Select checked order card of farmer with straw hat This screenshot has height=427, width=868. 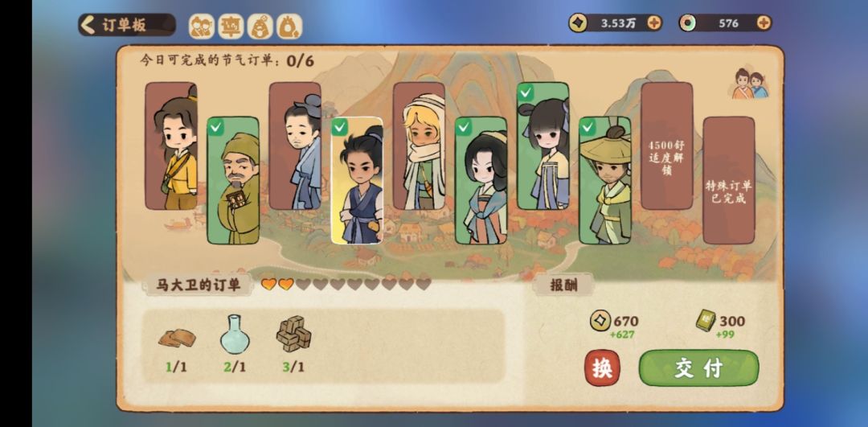pyautogui.click(x=605, y=180)
